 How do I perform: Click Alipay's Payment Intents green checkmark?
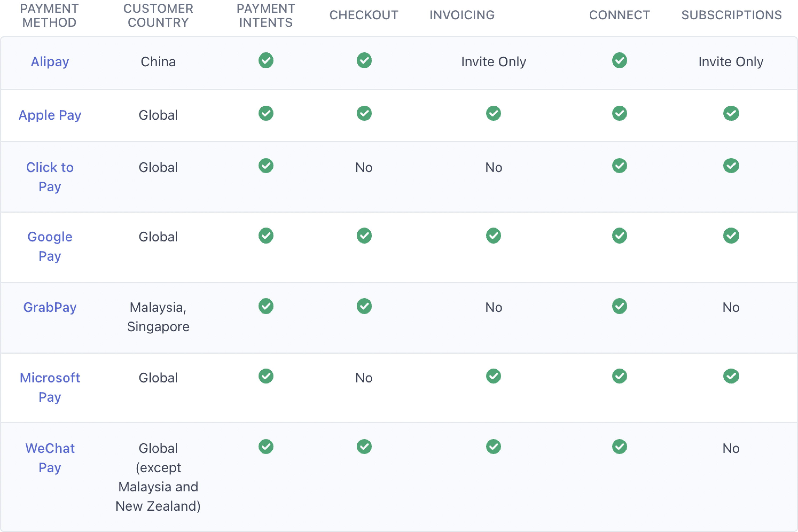266,60
